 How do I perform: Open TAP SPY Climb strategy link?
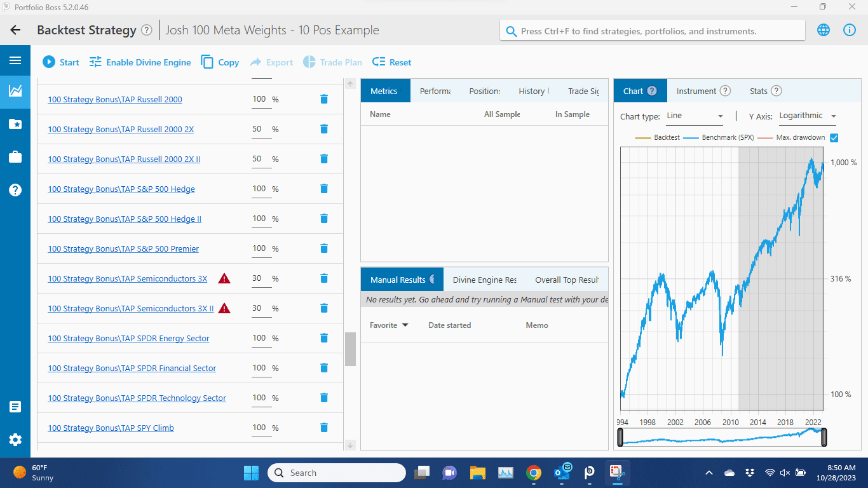[x=111, y=428]
